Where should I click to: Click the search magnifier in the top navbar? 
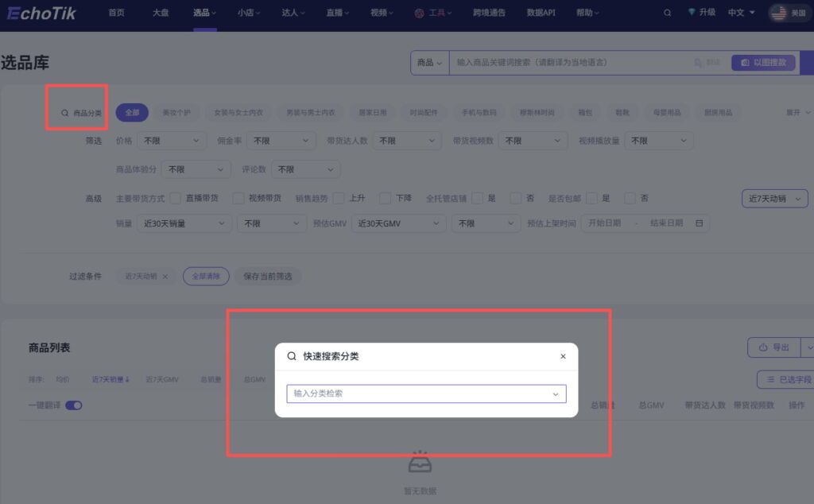coord(667,14)
